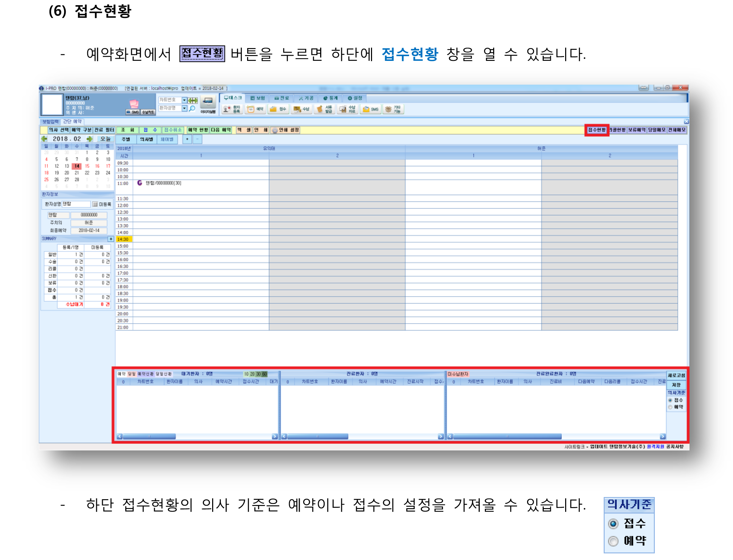733x560 pixels.
Task: Switch to the 진료 ribbon tab
Action: coord(282,98)
